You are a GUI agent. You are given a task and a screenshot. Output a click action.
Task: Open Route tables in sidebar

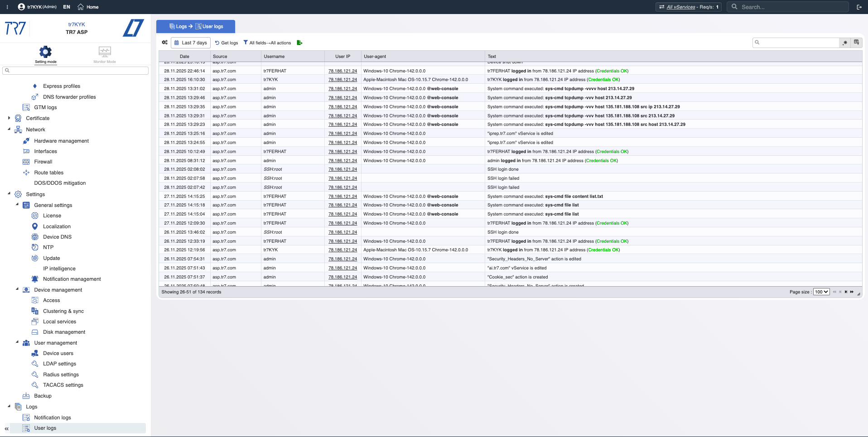[x=48, y=173]
